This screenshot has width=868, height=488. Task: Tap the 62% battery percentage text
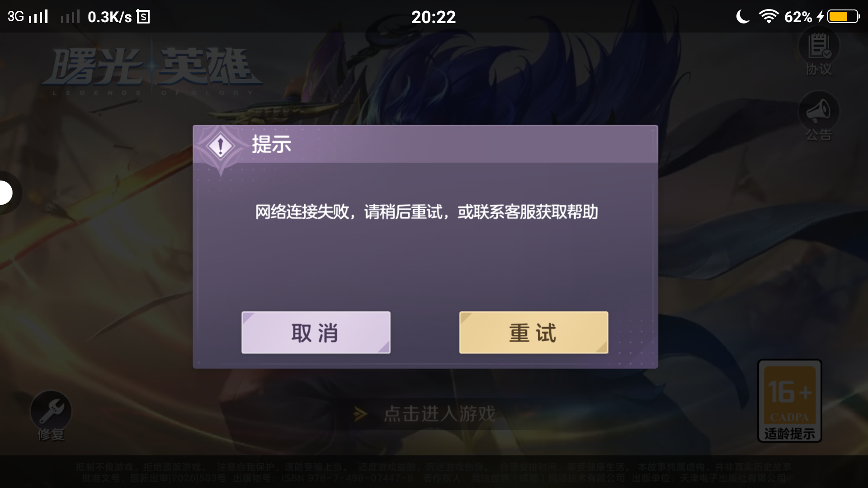[x=798, y=17]
